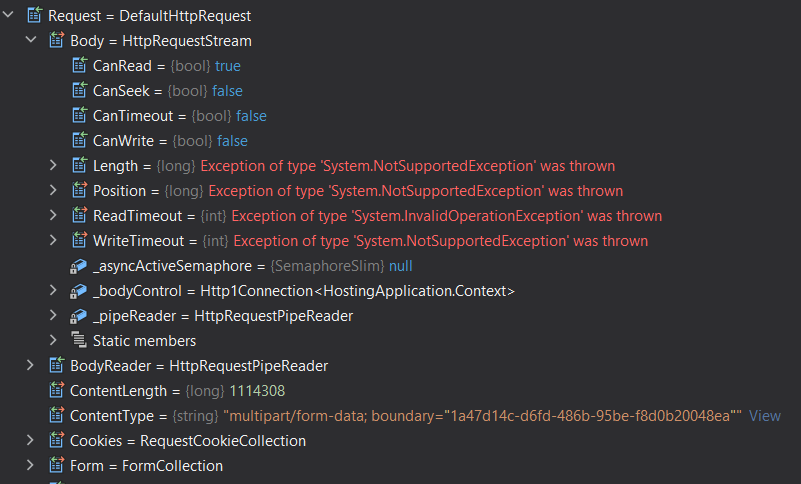Screen dimensions: 801x484
Task: Expand the ReadTimeout property
Action: tap(53, 215)
